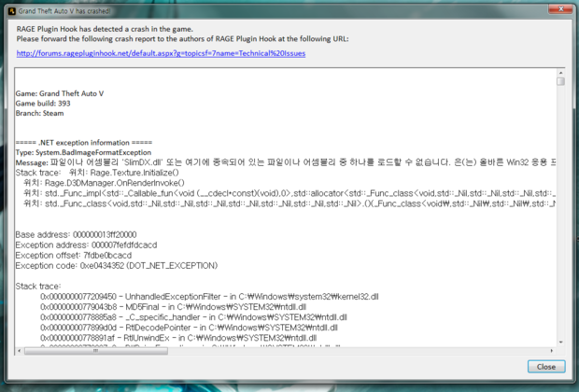Screen dimensions: 579x392
Task: Click the Rockstar icon in the title bar
Action: coord(12,11)
